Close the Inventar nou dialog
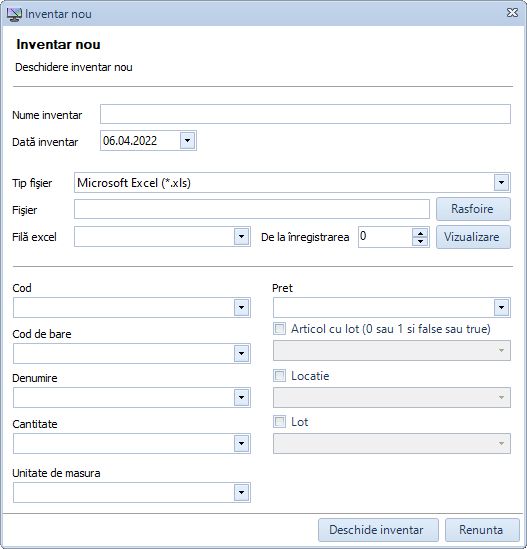The height and width of the screenshot is (549, 527). 512,13
